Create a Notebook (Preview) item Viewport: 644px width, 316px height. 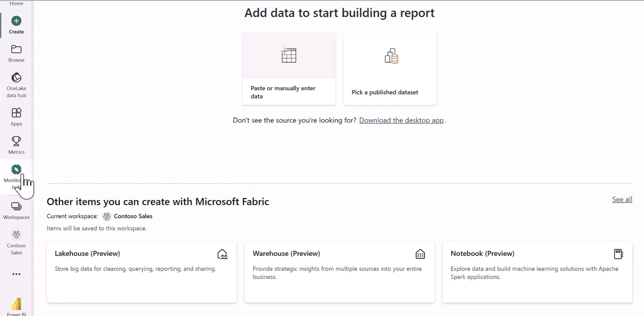coord(537,272)
